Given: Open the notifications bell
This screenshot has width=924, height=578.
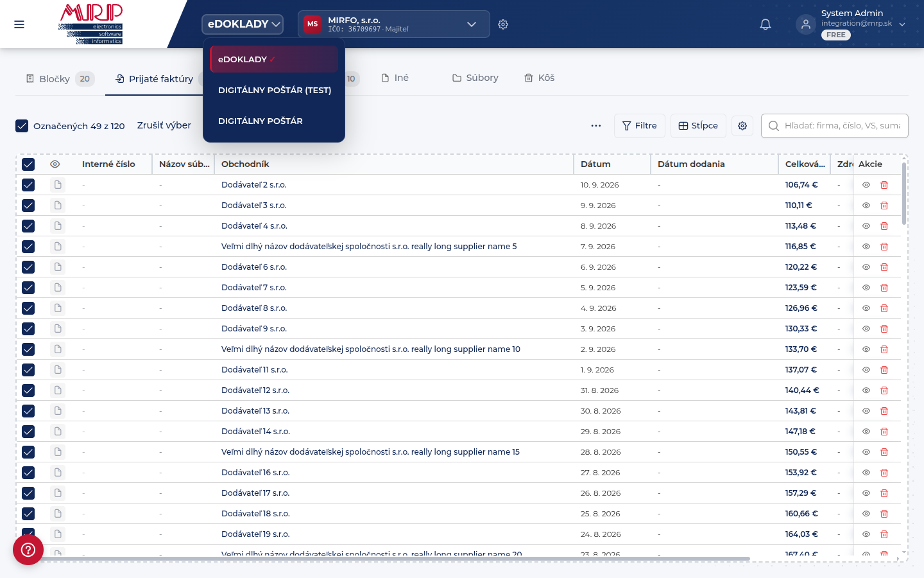Looking at the screenshot, I should point(766,24).
